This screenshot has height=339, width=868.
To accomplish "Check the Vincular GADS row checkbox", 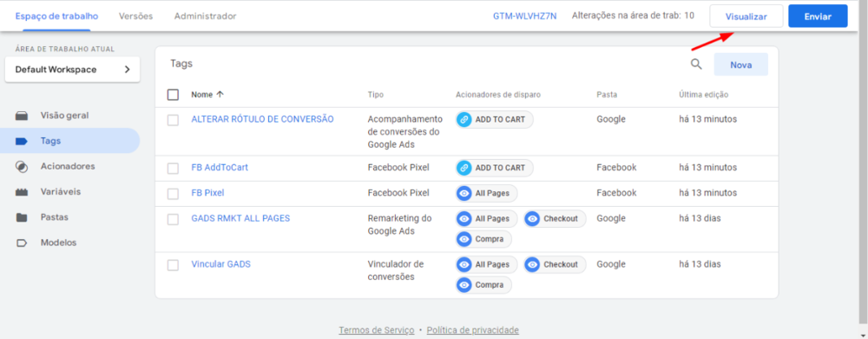I will (174, 265).
